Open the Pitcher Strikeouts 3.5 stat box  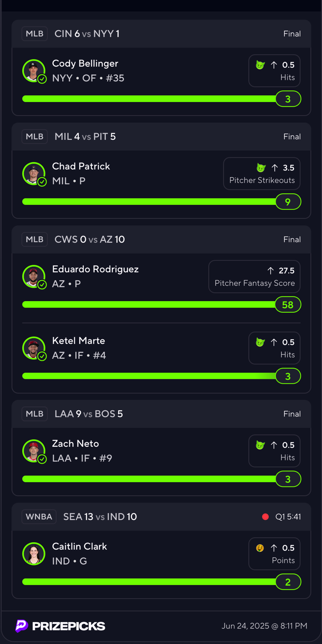[x=262, y=174]
